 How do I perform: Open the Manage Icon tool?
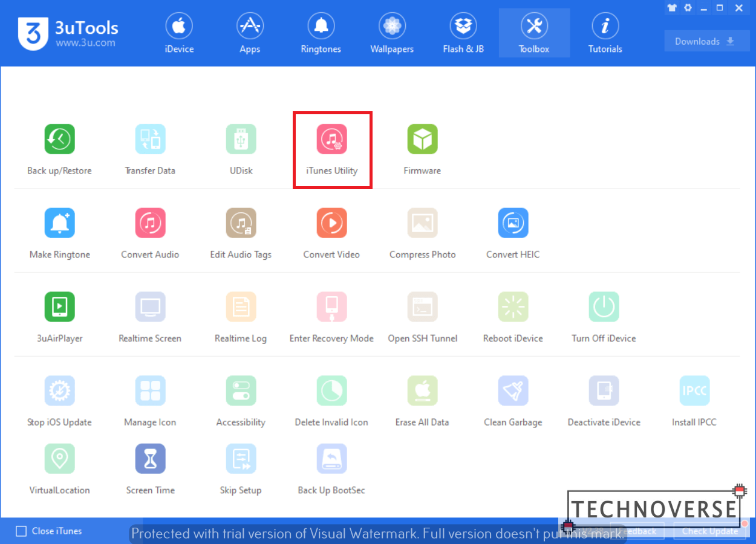(x=150, y=401)
